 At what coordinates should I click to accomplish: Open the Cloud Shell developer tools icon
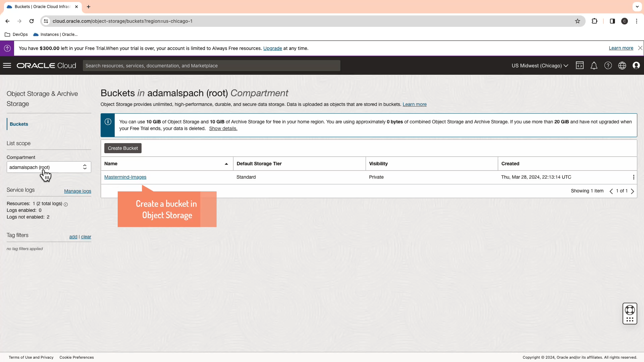(x=580, y=65)
